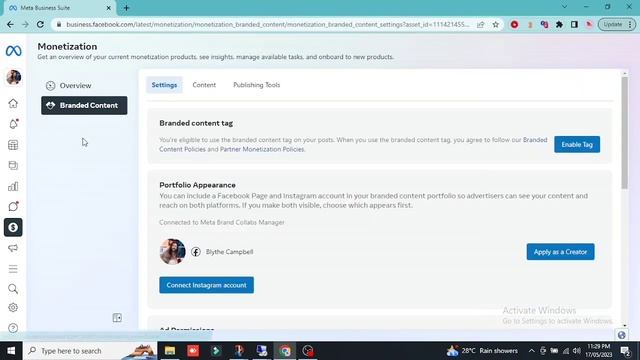Viewport: 640px width, 360px height.
Task: Click Connect Instagram account button
Action: click(206, 285)
